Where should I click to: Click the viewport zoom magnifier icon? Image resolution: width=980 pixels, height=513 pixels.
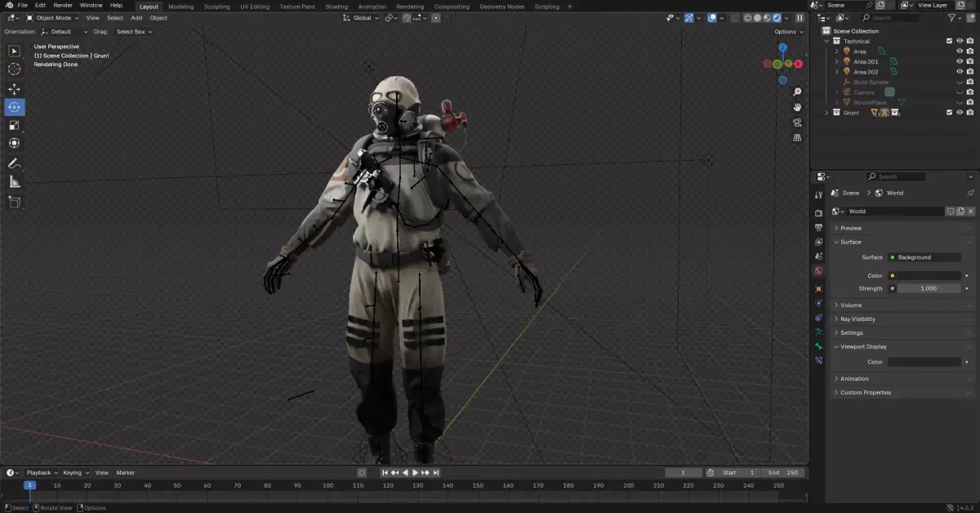(x=797, y=91)
